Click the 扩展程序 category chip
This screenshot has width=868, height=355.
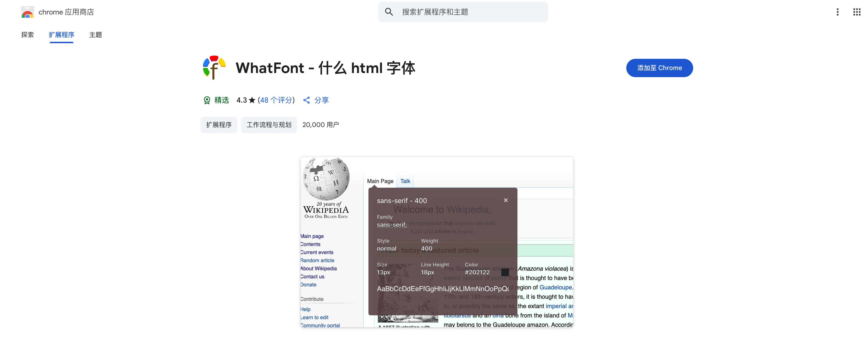[219, 125]
